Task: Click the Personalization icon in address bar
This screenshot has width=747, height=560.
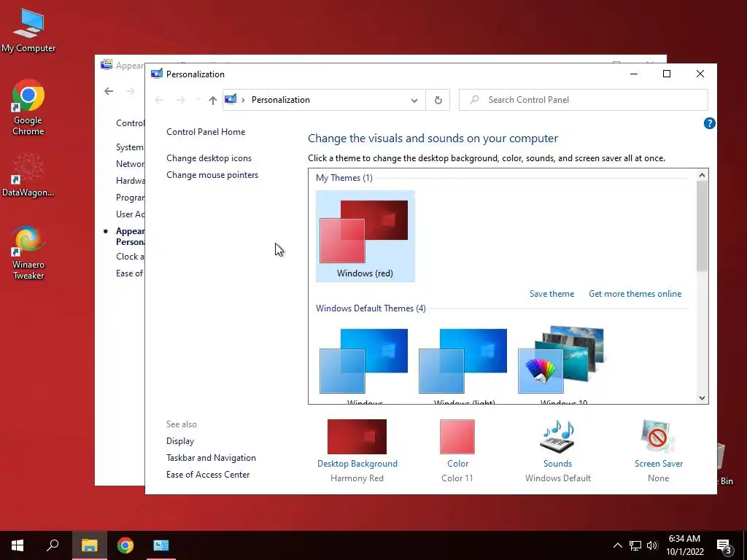Action: pos(231,99)
